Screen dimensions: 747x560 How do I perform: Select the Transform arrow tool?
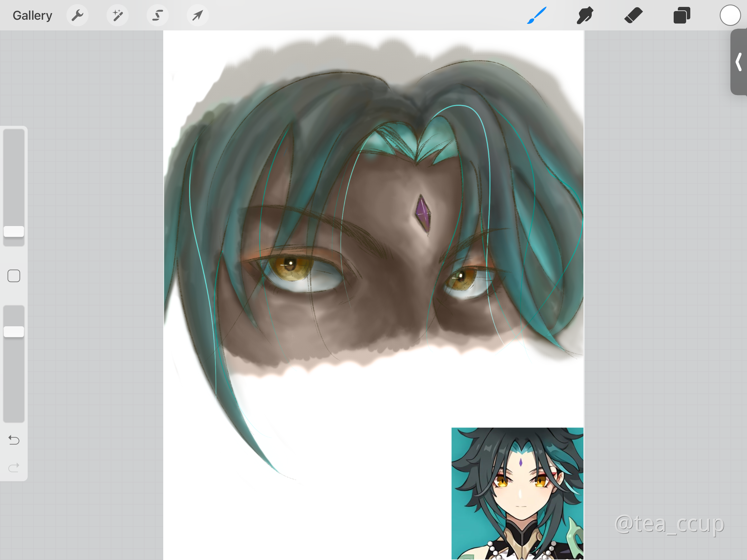(197, 15)
